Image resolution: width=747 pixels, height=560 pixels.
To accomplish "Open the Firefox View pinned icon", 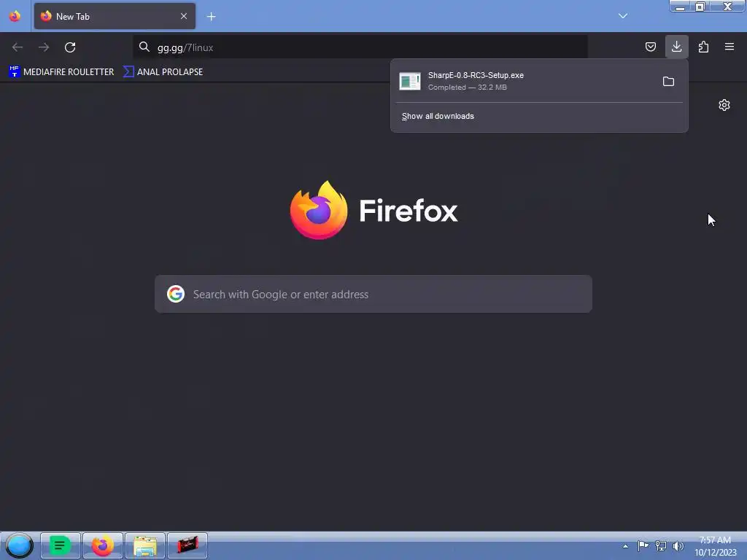I will pyautogui.click(x=15, y=16).
